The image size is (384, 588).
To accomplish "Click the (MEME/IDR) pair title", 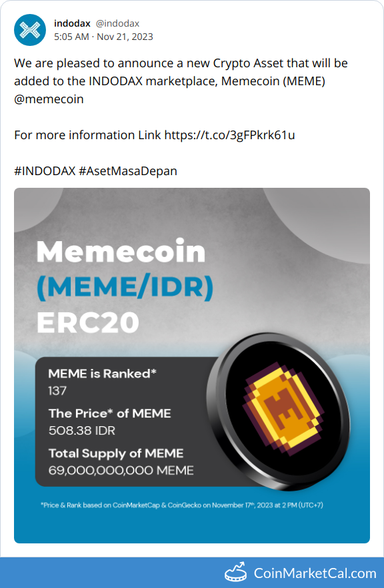I will 125,287.
